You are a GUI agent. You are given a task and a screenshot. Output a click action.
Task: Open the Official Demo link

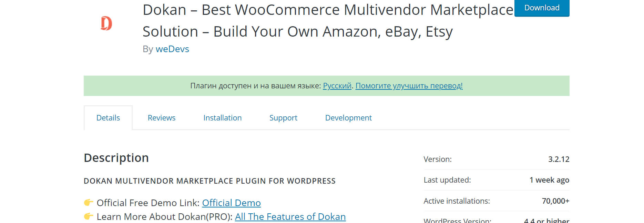[x=231, y=203]
